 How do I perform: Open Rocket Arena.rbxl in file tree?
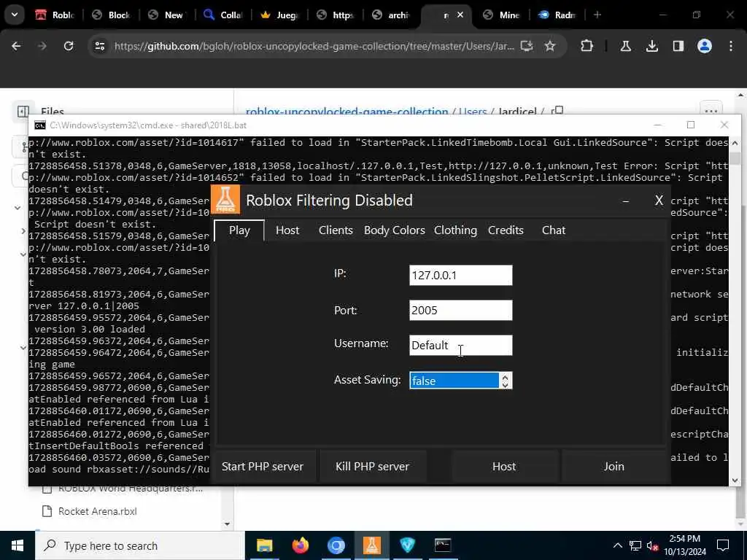97,511
